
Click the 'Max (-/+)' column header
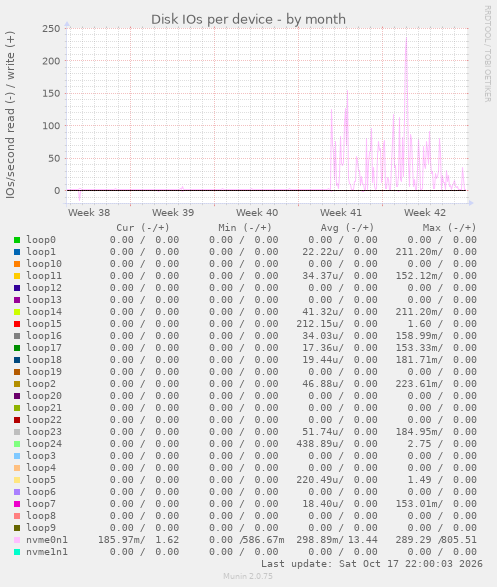[x=449, y=228]
